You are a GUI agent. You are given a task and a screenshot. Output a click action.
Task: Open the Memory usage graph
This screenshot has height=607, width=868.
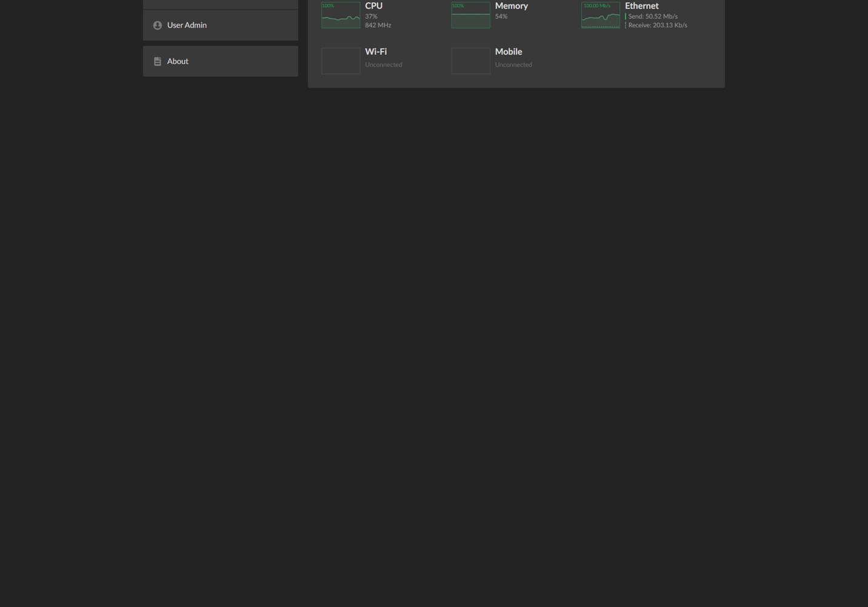pyautogui.click(x=470, y=15)
